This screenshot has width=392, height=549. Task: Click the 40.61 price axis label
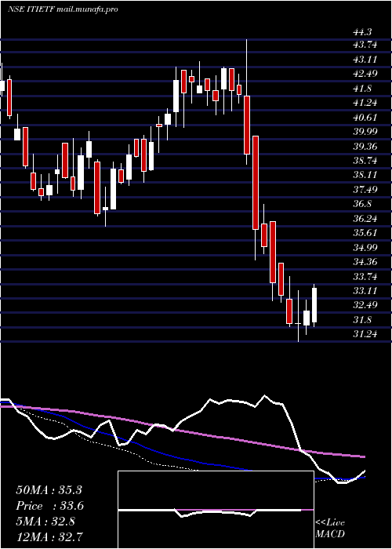pos(365,118)
